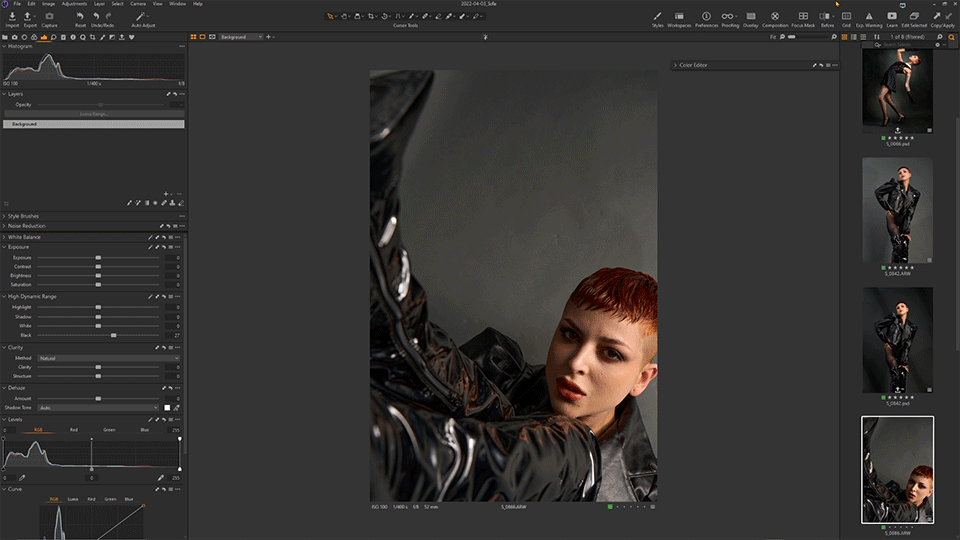Open the File menu
This screenshot has width=960, height=540.
[17, 4]
